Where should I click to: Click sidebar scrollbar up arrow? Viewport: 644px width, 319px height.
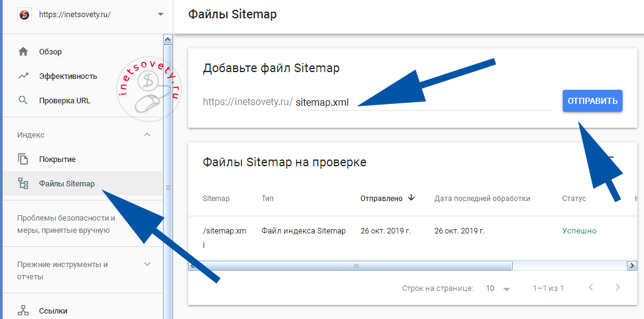167,39
